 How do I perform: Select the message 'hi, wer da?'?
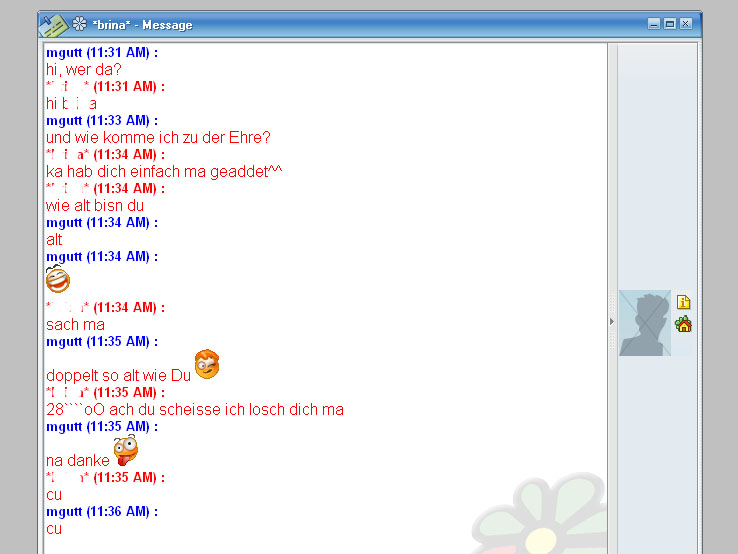(84, 70)
